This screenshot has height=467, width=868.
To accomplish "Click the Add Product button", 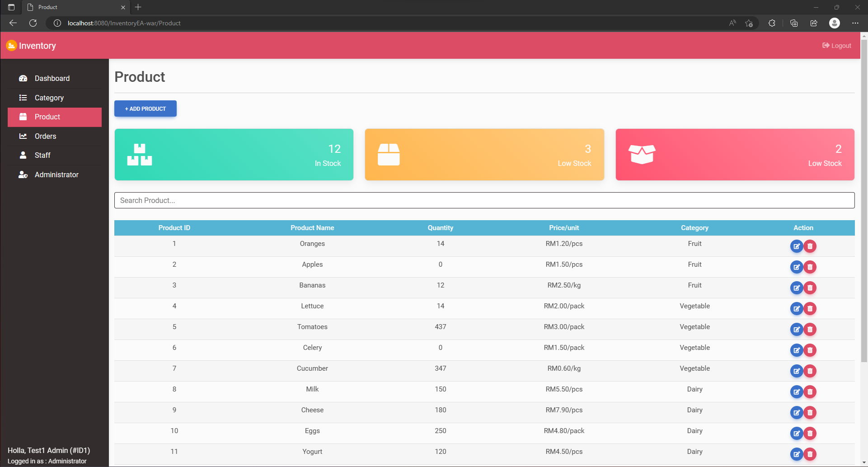I will (x=145, y=108).
